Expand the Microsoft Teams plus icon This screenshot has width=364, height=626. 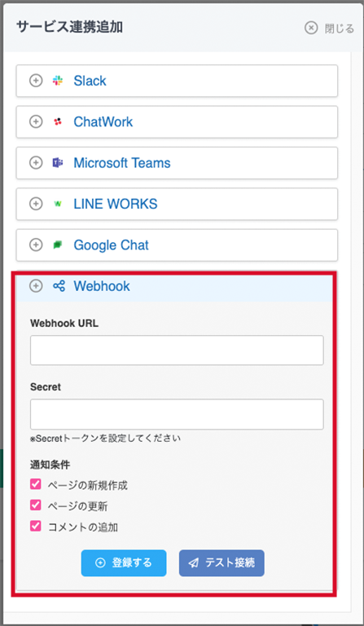pos(36,163)
